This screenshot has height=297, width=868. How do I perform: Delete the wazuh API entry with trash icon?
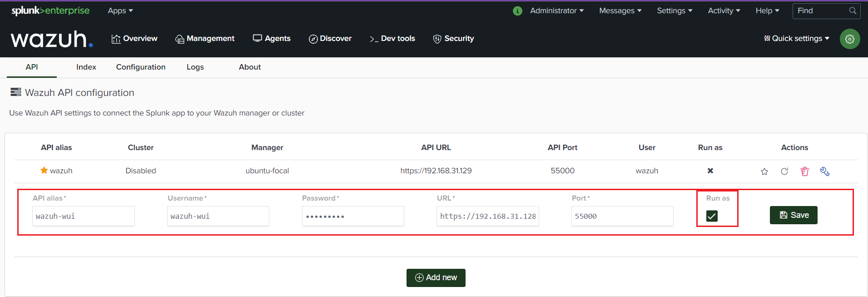click(805, 171)
